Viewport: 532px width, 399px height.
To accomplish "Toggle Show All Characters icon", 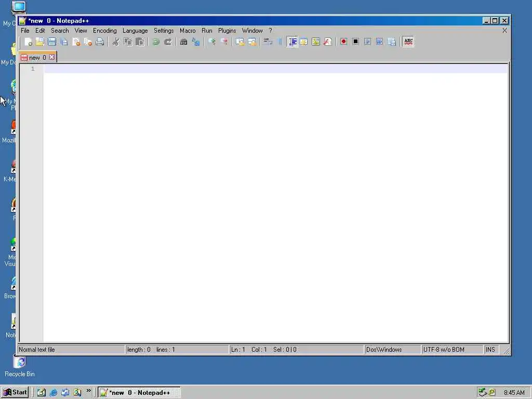I will (280, 42).
